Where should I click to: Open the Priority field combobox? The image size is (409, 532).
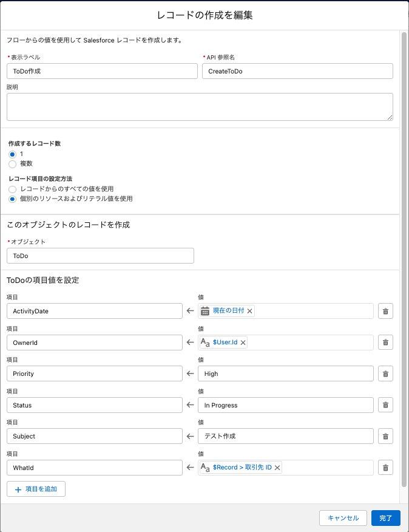95,373
